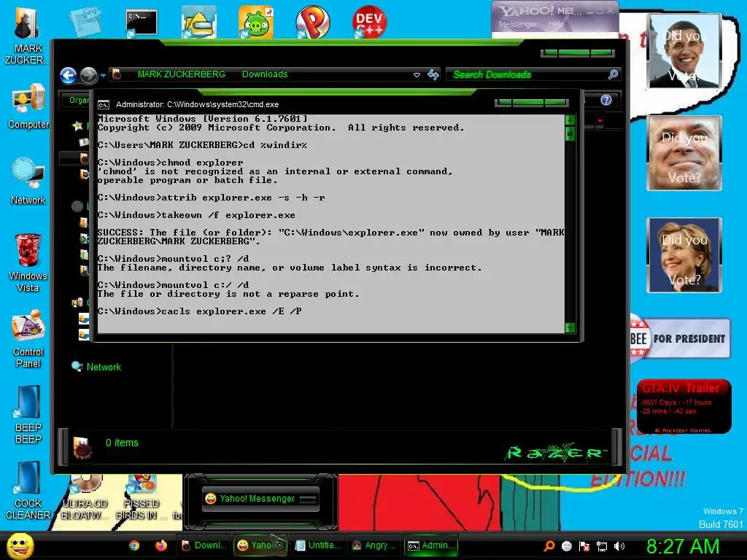Image resolution: width=747 pixels, height=560 pixels.
Task: Click the network tray icon
Action: coord(602,546)
